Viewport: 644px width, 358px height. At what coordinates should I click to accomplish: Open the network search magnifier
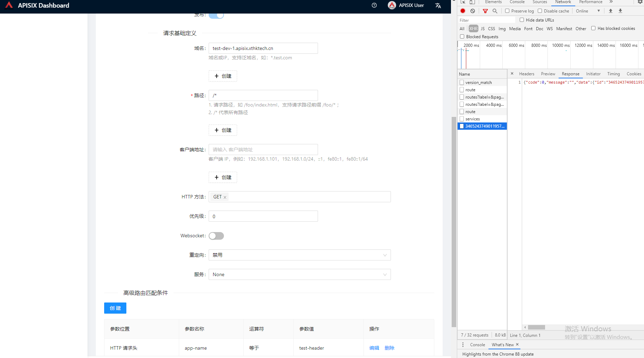(x=495, y=11)
